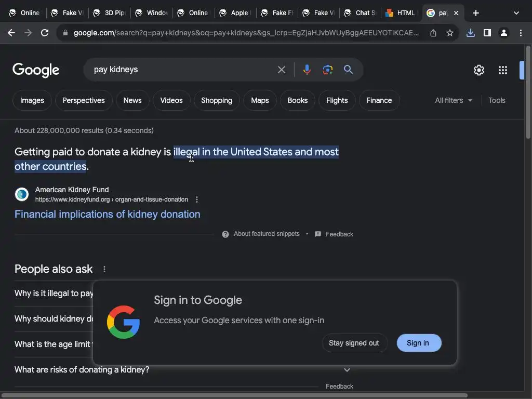532x399 pixels.
Task: Go forward to next page
Action: [x=28, y=33]
